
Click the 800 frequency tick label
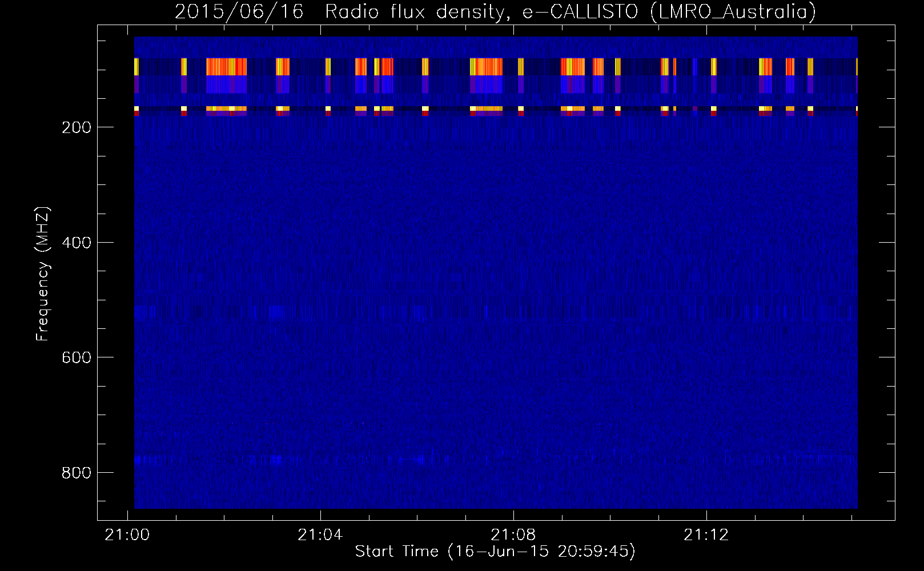[x=76, y=473]
